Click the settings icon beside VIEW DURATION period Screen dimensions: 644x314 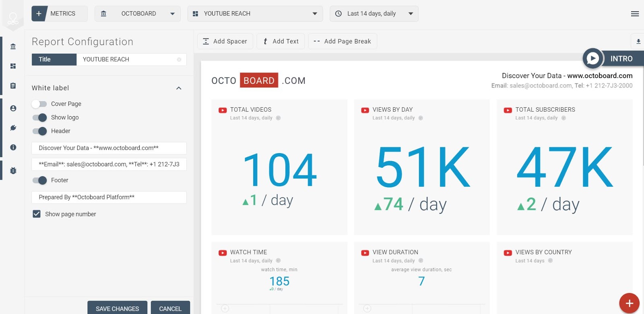[421, 261]
